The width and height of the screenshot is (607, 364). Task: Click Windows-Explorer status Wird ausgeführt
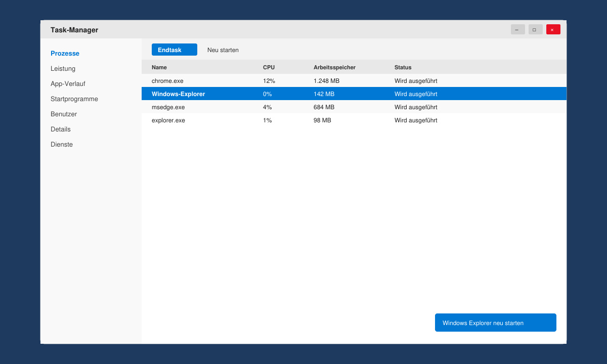coord(416,94)
